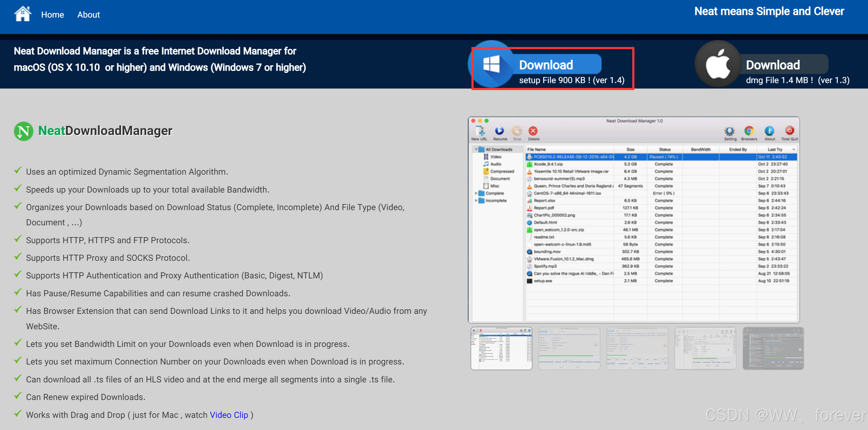Click the Resume play icon
Image resolution: width=868 pixels, height=430 pixels.
pyautogui.click(x=499, y=131)
